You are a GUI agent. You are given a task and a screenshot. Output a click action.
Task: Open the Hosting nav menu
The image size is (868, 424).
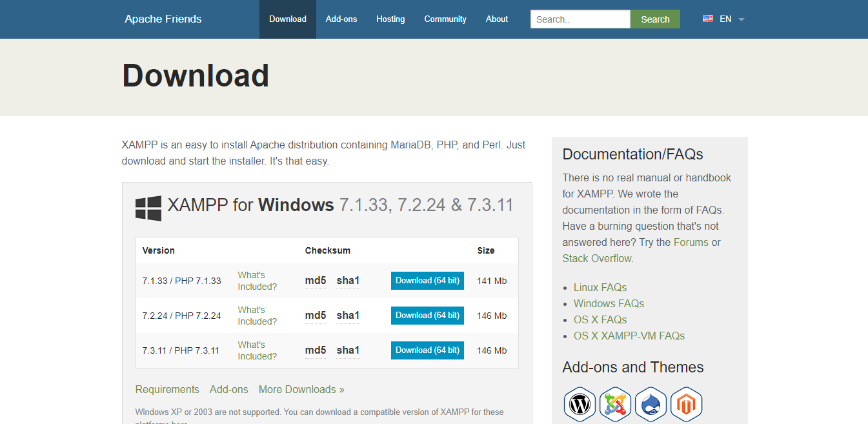point(390,19)
